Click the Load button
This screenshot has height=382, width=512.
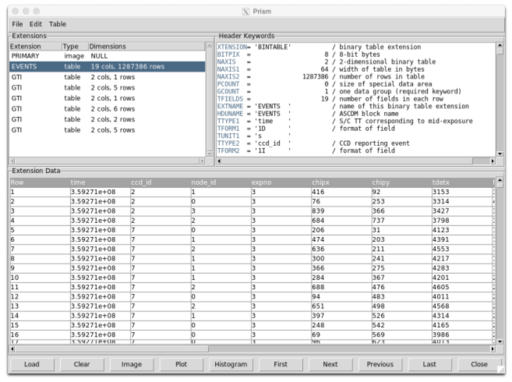(x=32, y=364)
